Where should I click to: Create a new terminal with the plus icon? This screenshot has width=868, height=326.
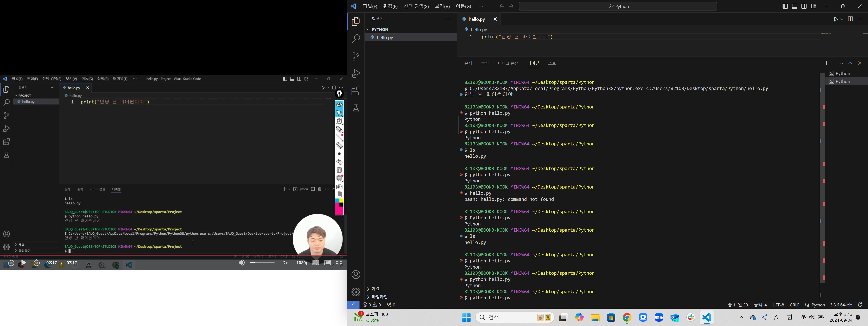coord(826,63)
